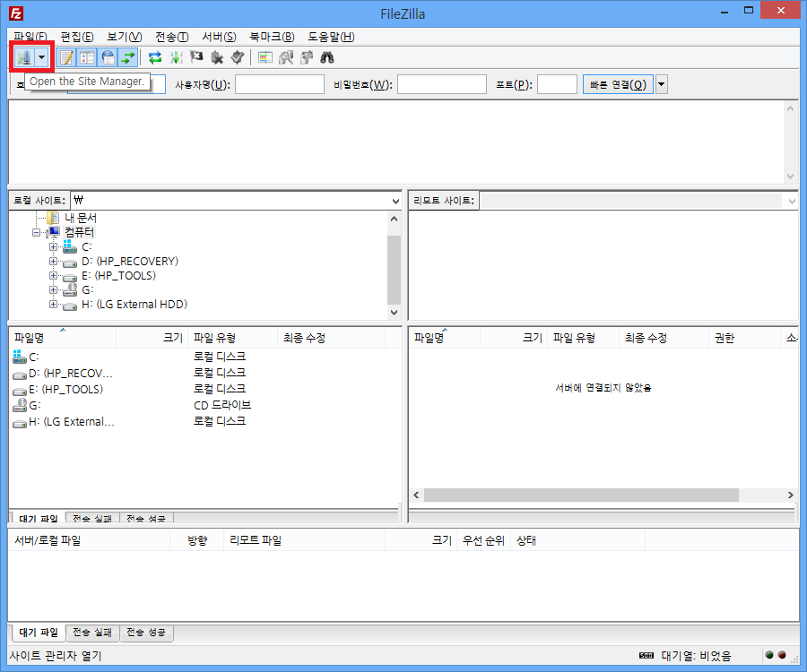Open the 북마크(B) menu

[x=272, y=37]
